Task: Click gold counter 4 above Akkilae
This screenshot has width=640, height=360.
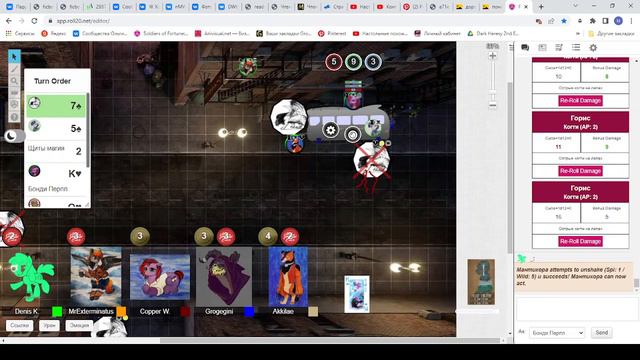Action: pyautogui.click(x=268, y=236)
